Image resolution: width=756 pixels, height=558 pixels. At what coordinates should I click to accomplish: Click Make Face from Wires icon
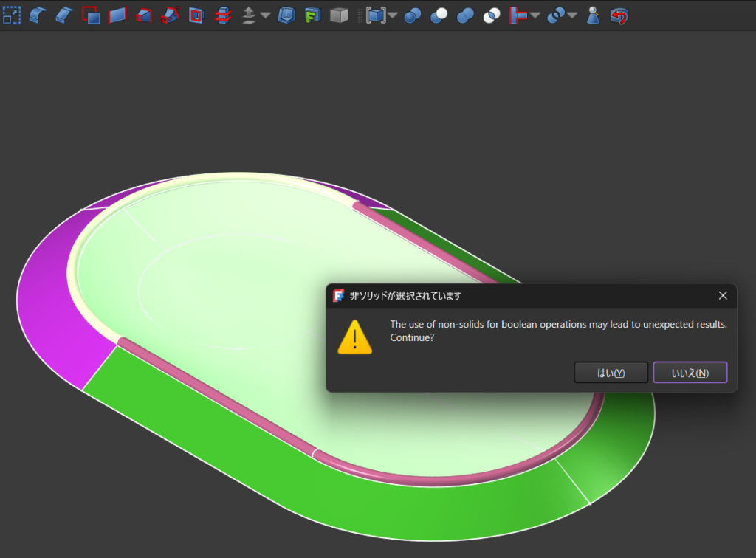tap(90, 15)
